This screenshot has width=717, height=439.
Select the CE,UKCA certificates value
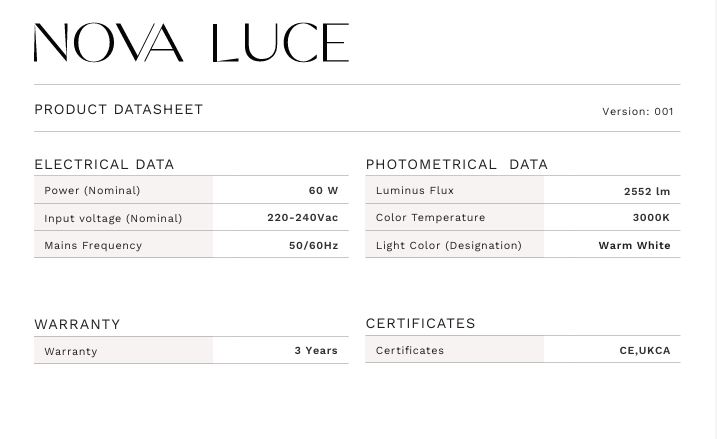[645, 351]
